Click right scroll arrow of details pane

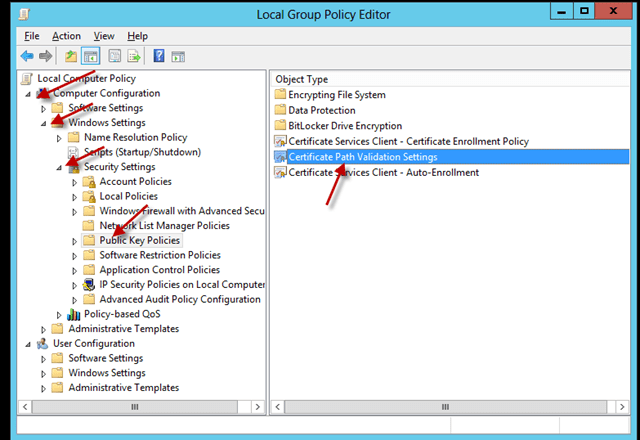pos(622,407)
